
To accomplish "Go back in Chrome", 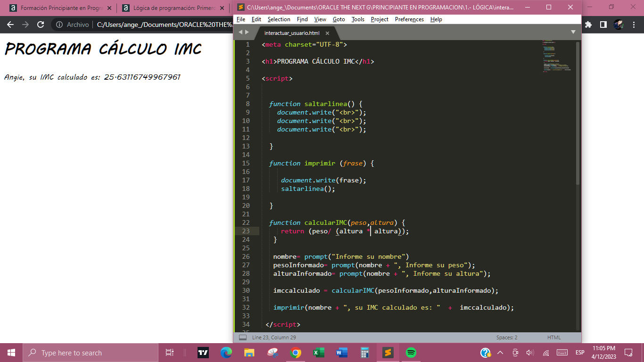I will 10,25.
